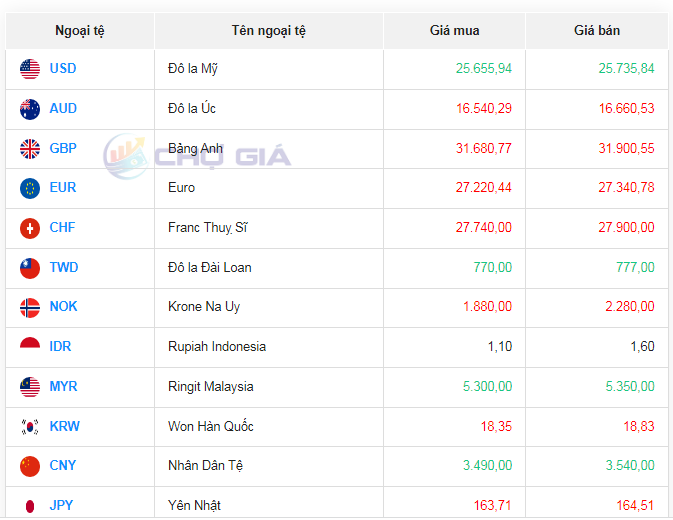Viewport: 673px width, 520px height.
Task: Click the Australia flag icon
Action: 30,109
